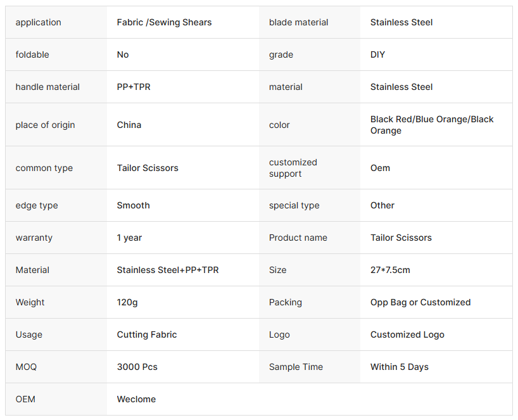Click the 'Oem' value cell
Screen dimensions: 518x420
point(380,168)
